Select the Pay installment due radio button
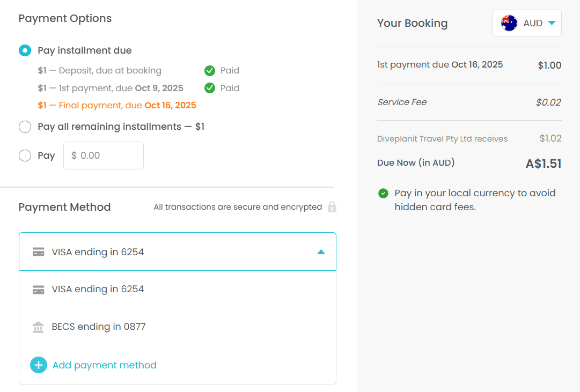This screenshot has height=392, width=580. [24, 50]
